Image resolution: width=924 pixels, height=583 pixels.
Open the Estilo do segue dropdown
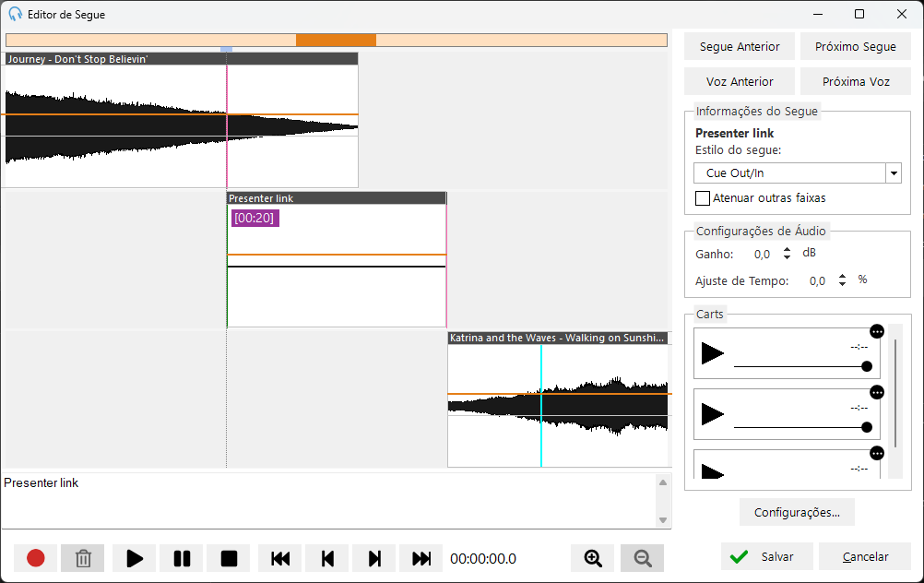pos(894,173)
